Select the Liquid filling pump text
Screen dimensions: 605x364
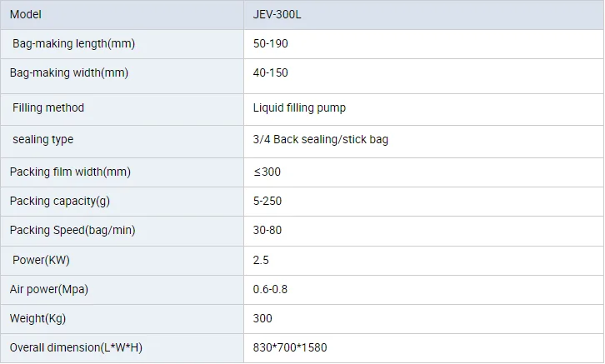coord(299,107)
